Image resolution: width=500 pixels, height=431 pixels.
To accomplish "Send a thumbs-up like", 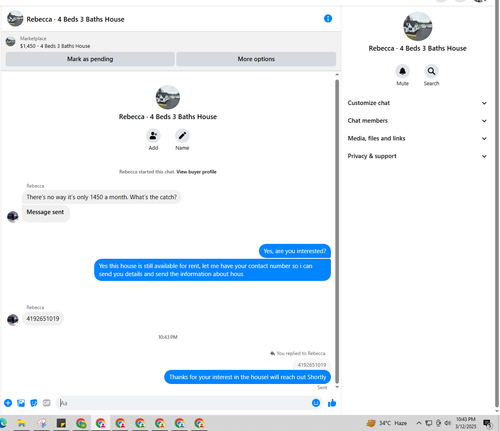I will click(x=332, y=403).
